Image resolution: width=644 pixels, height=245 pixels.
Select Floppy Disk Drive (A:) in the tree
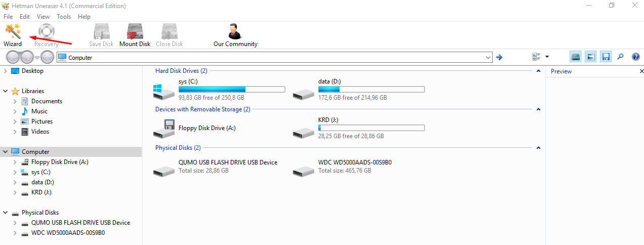point(60,162)
